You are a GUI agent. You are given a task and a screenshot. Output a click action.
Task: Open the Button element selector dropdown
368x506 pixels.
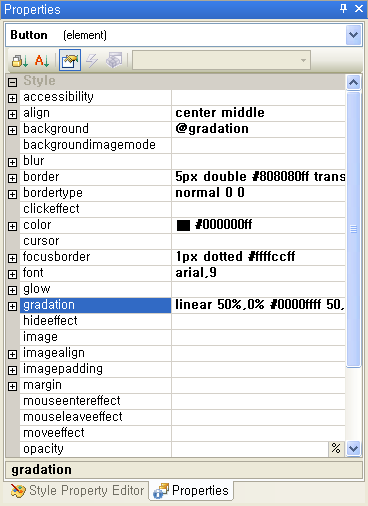click(353, 35)
